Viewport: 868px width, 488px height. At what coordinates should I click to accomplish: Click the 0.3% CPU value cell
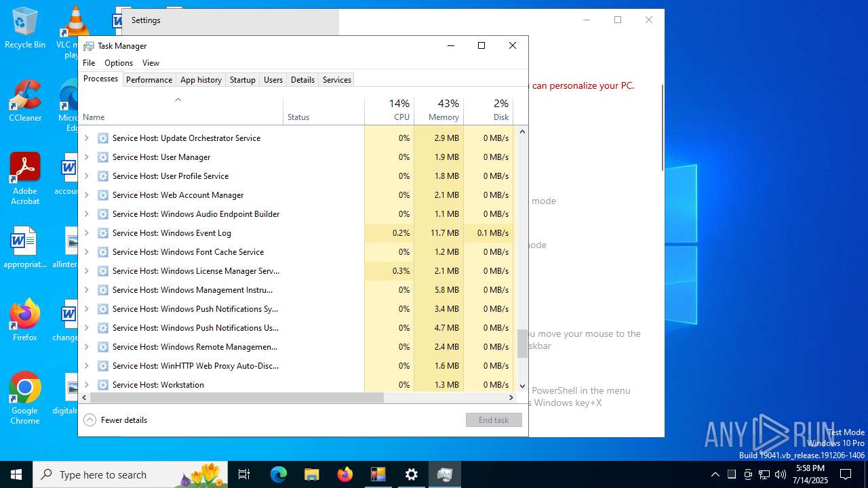(389, 271)
